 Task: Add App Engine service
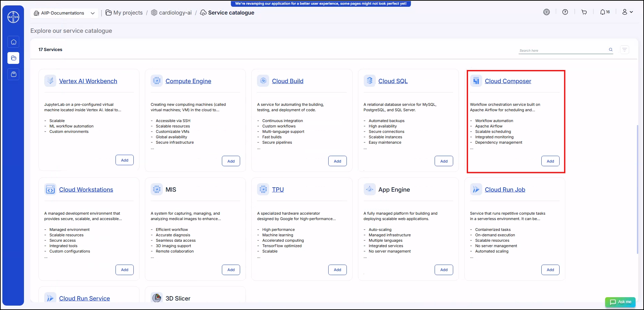[x=444, y=270]
